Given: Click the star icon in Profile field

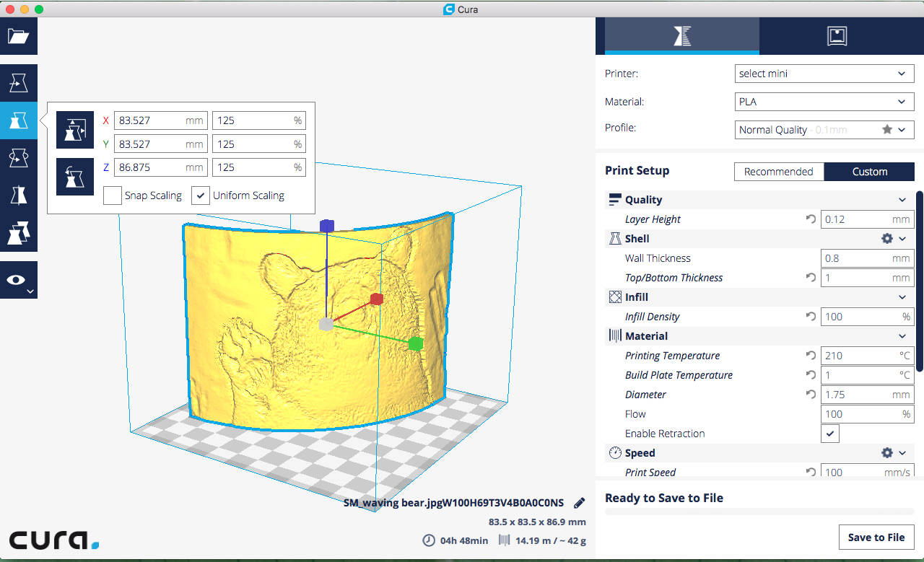Looking at the screenshot, I should tap(887, 130).
